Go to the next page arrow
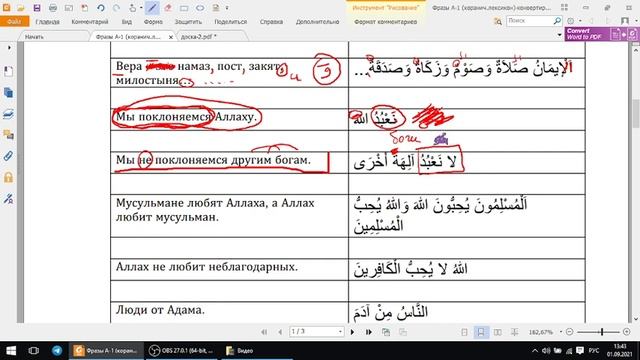The width and height of the screenshot is (640, 360). point(353,332)
